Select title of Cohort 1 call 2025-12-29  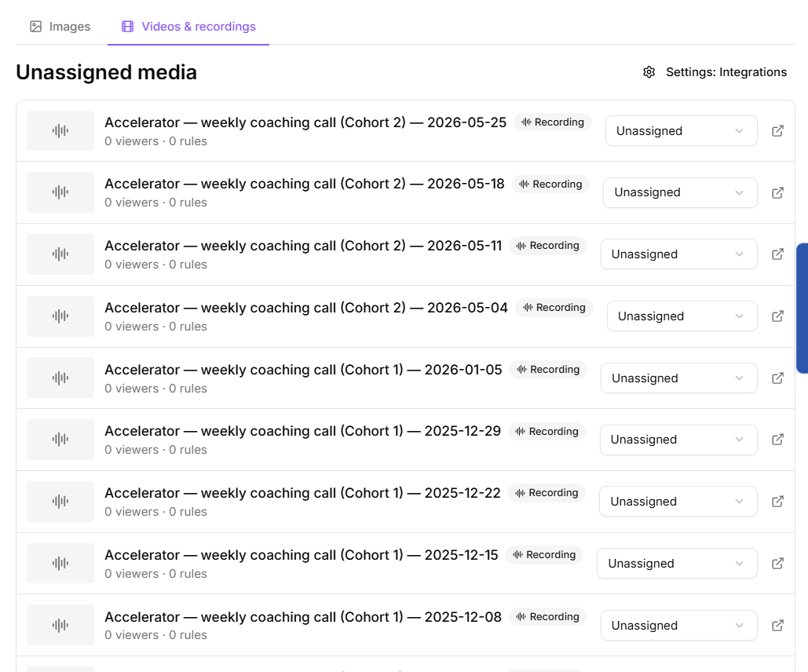click(x=303, y=431)
